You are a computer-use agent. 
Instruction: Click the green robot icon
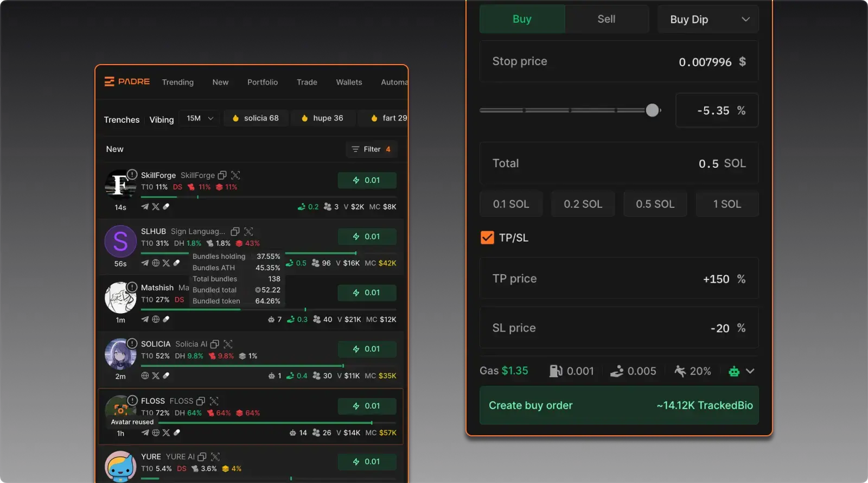click(734, 371)
